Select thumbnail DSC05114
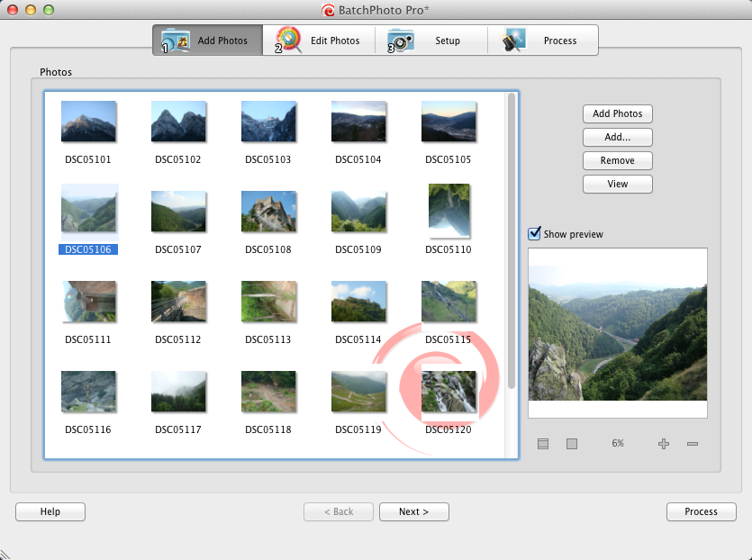The height and width of the screenshot is (560, 752). (x=358, y=302)
